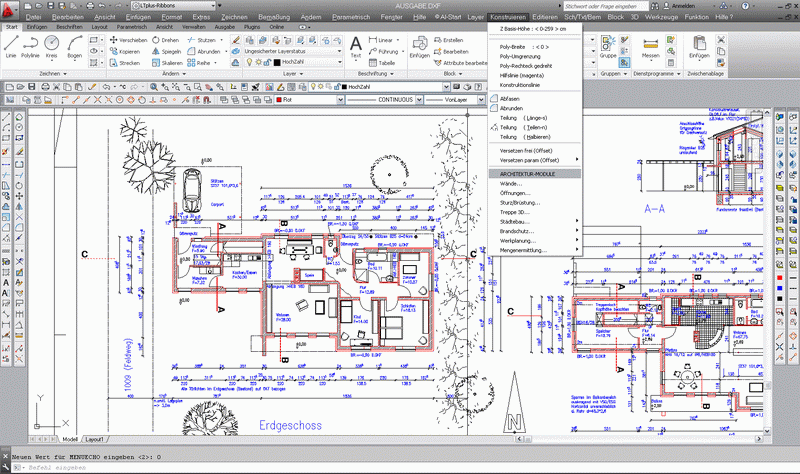Open the Rot color dropdown
Viewport: 800px width, 474px height.
click(x=340, y=100)
